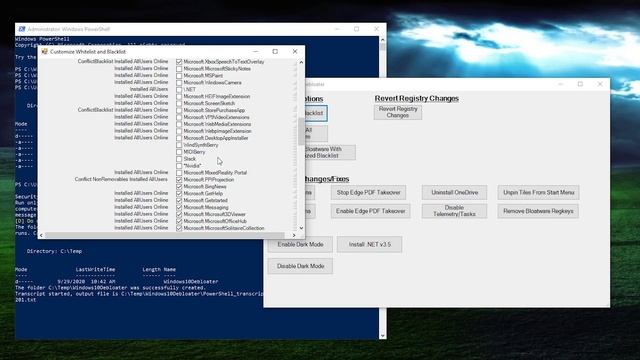Click the Revert Registry Changes button
The height and width of the screenshot is (360, 640).
pyautogui.click(x=398, y=112)
